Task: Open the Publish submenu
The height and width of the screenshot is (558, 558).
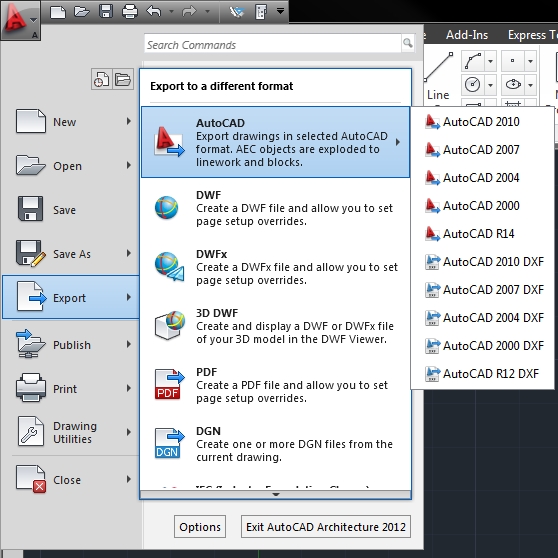Action: coord(70,344)
